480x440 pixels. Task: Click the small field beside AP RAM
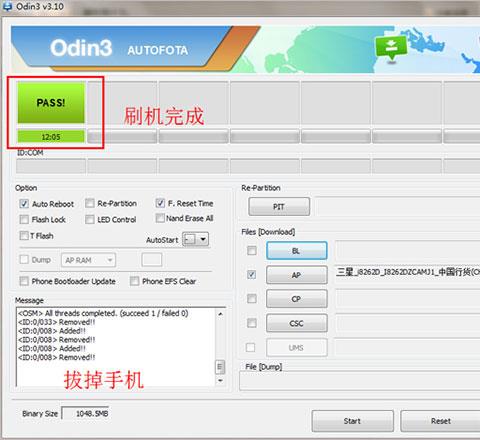(152, 260)
